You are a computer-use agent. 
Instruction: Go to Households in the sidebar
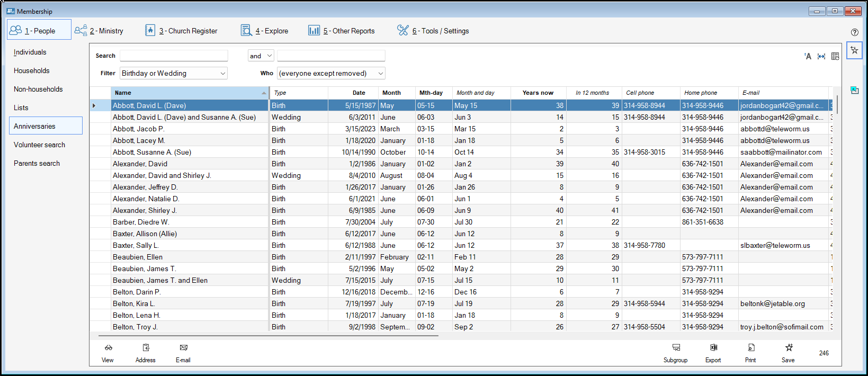click(32, 70)
